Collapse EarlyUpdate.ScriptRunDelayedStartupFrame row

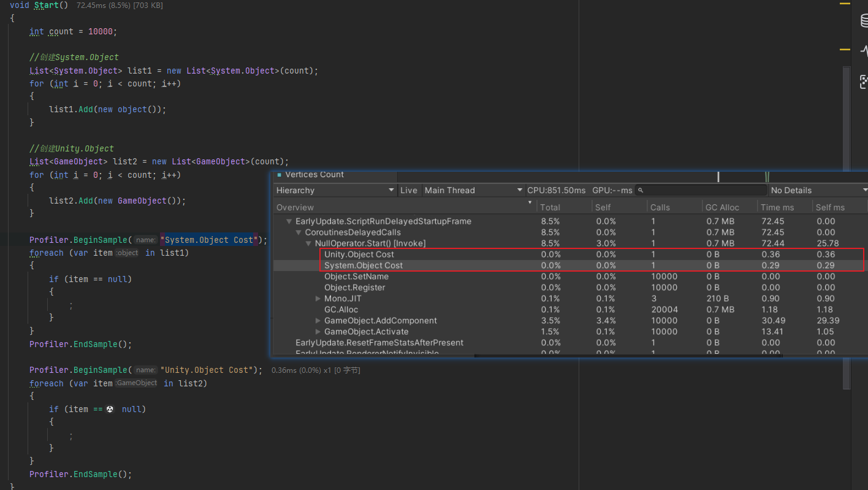point(289,221)
